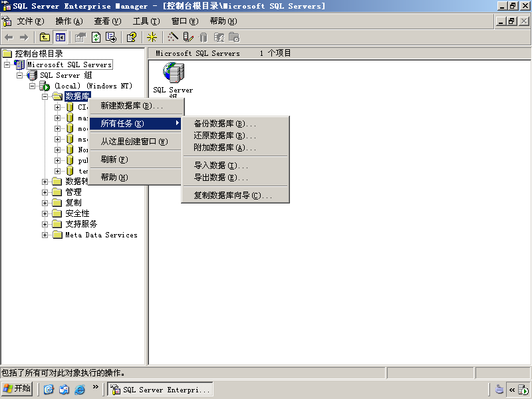The width and height of the screenshot is (532, 399).
Task: Select the 支持服务 tree item label
Action: coord(81,224)
